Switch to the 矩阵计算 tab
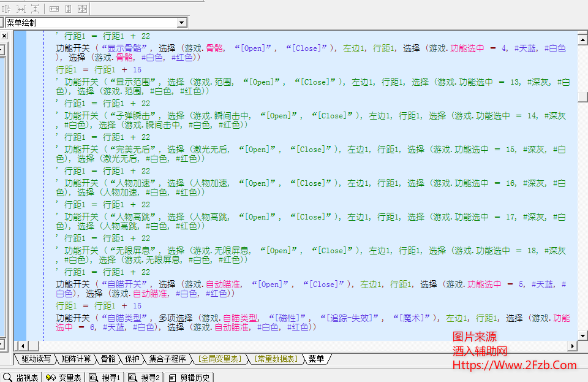Image resolution: width=588 pixels, height=382 pixels. pos(75,359)
